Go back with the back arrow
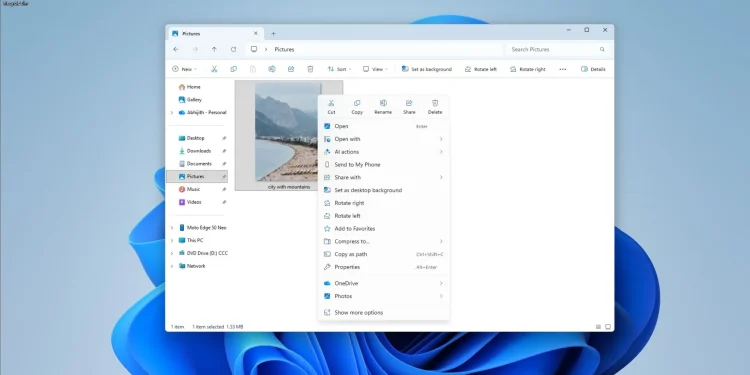Image resolution: width=750 pixels, height=375 pixels. [176, 49]
